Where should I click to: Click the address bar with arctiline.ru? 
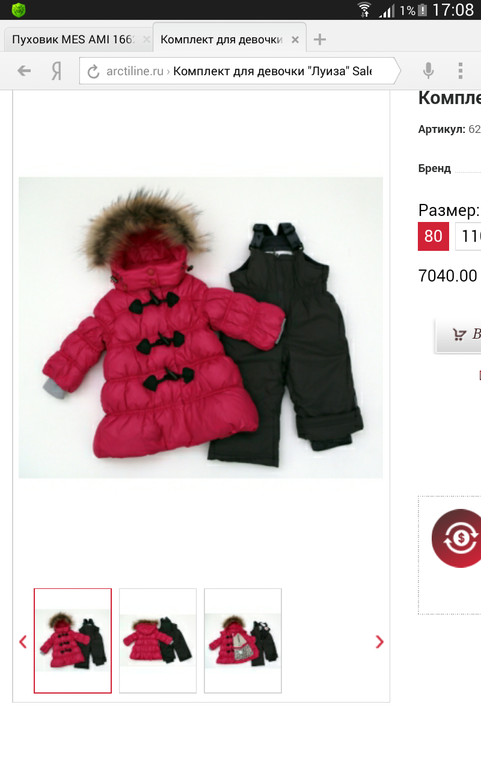point(238,71)
